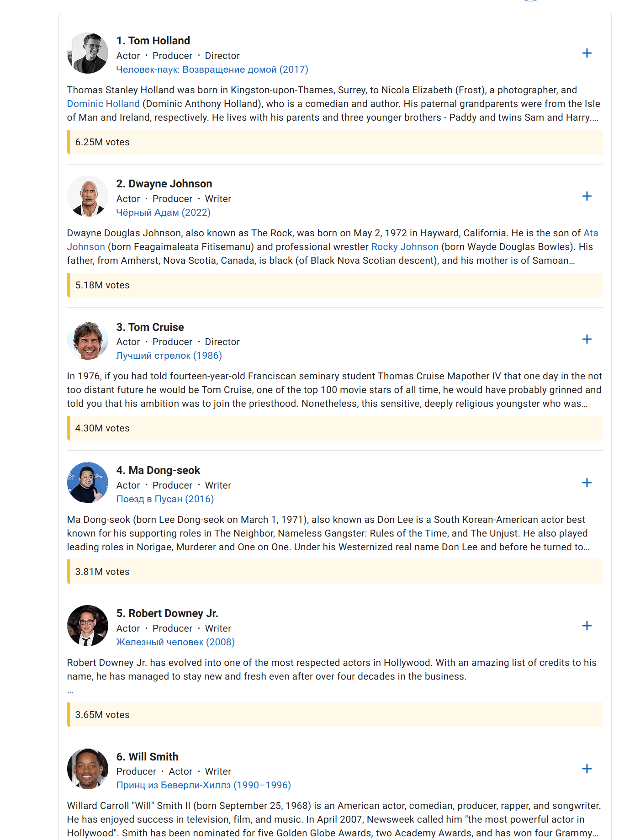Open Tom Cruise's avatar image
This screenshot has width=640, height=840.
tap(88, 340)
